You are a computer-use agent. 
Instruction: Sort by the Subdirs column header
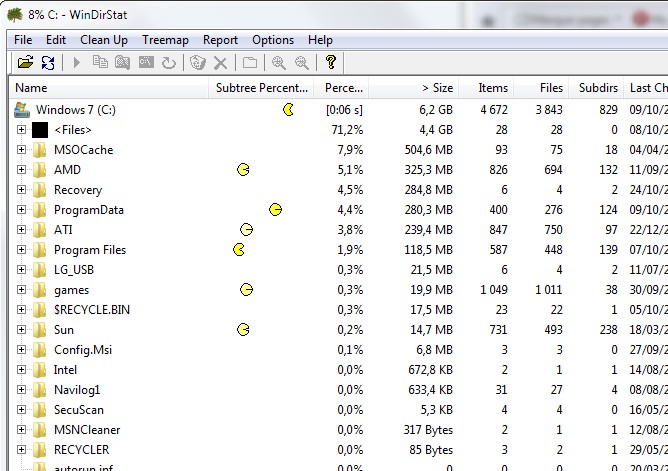[596, 88]
